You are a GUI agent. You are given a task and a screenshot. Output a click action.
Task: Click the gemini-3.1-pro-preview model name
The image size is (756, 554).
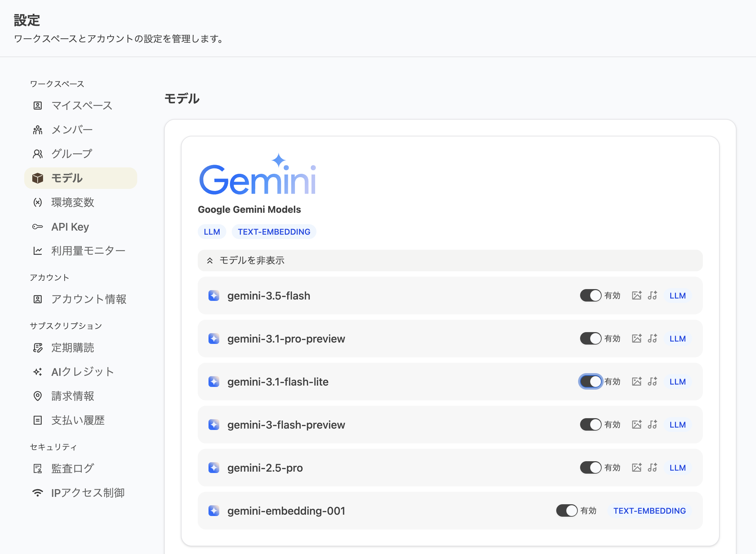tap(286, 339)
